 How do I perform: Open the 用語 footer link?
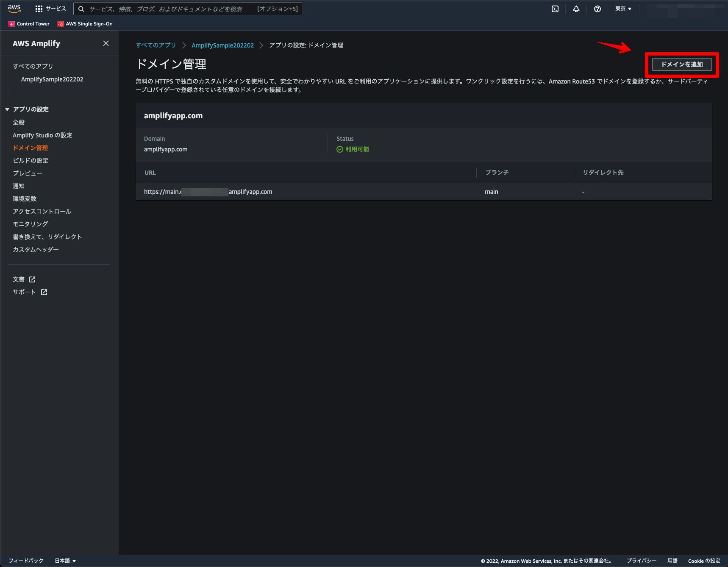click(672, 561)
